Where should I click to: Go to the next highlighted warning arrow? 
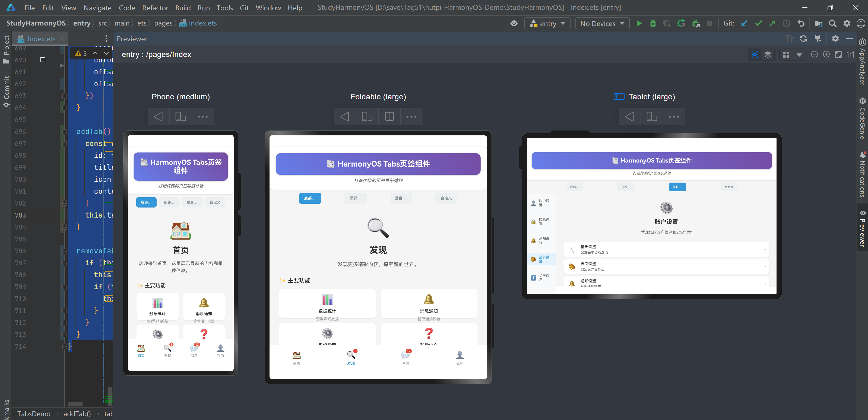click(106, 53)
